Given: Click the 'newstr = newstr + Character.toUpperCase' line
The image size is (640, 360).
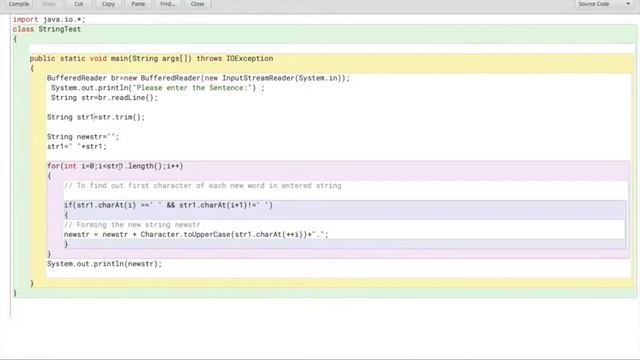Looking at the screenshot, I should coord(196,235).
